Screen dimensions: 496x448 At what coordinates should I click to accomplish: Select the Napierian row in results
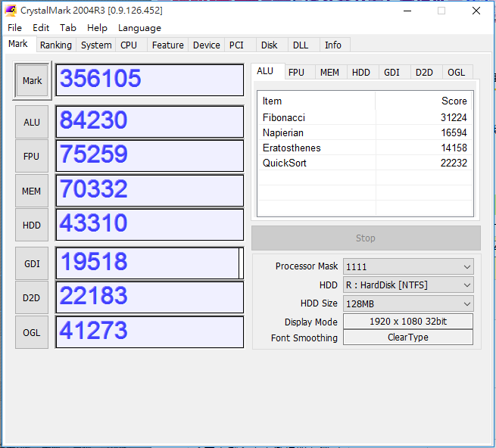tap(365, 132)
